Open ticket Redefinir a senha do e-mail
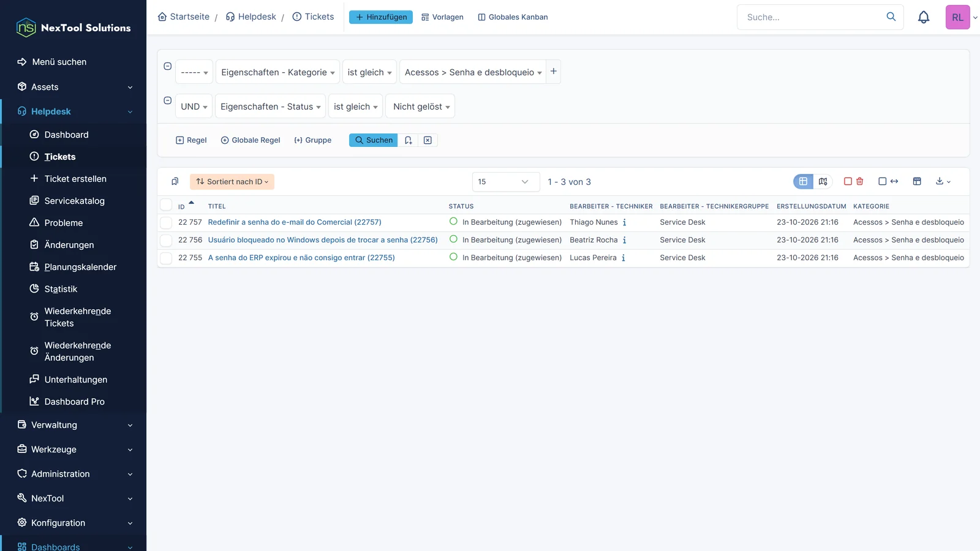The height and width of the screenshot is (551, 980). pyautogui.click(x=295, y=222)
